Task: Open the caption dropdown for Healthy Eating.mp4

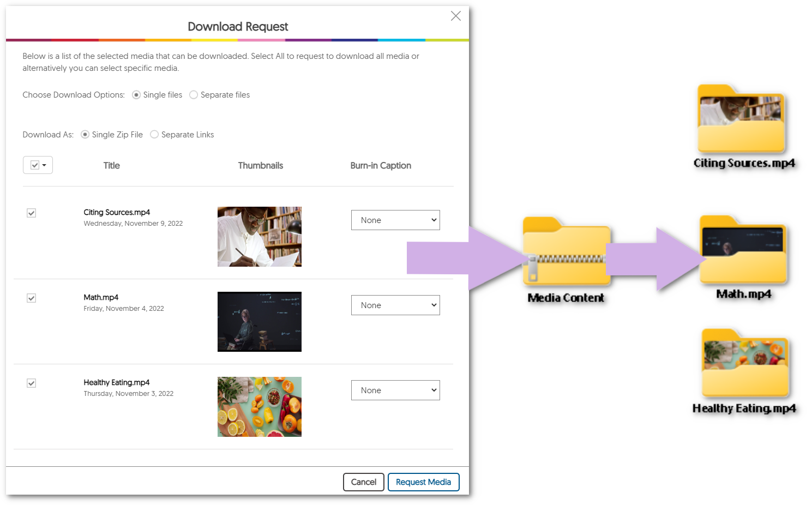Action: point(395,390)
